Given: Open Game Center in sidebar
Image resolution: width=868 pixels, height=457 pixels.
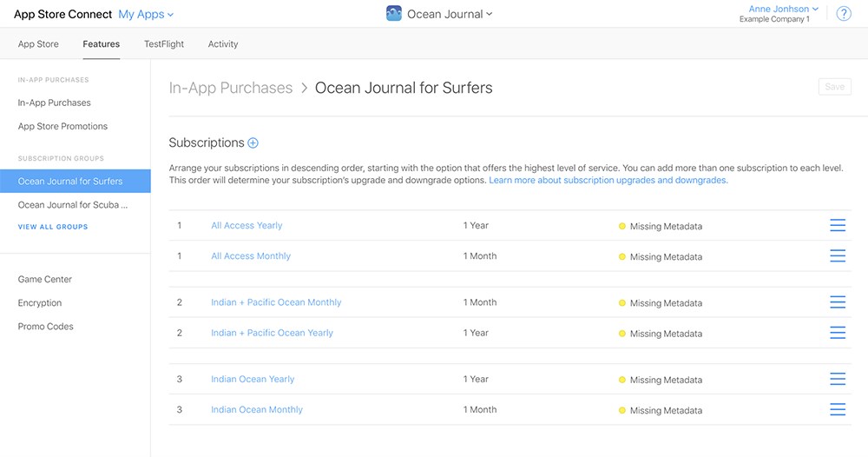Looking at the screenshot, I should [45, 279].
